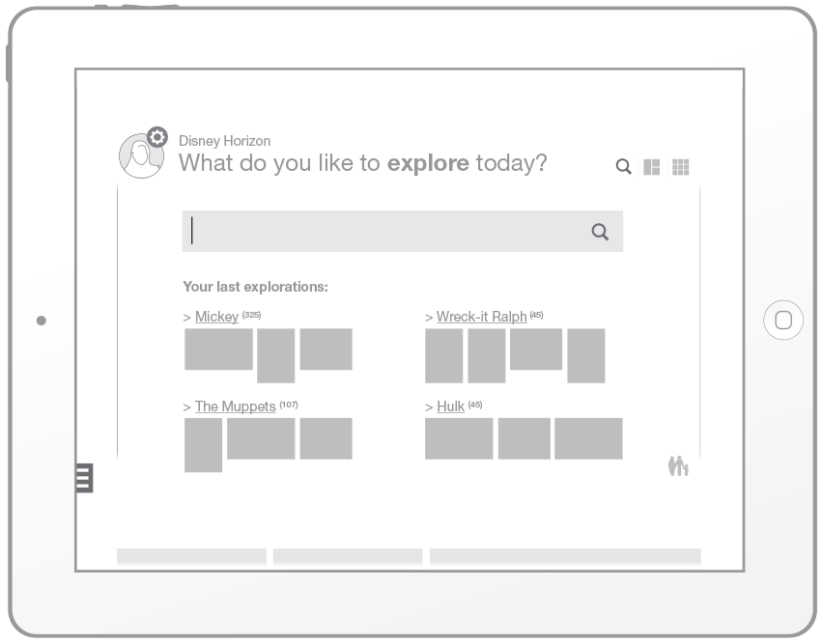Open the Wreck-it Ralph exploration link
The width and height of the screenshot is (823, 644).
pos(482,317)
